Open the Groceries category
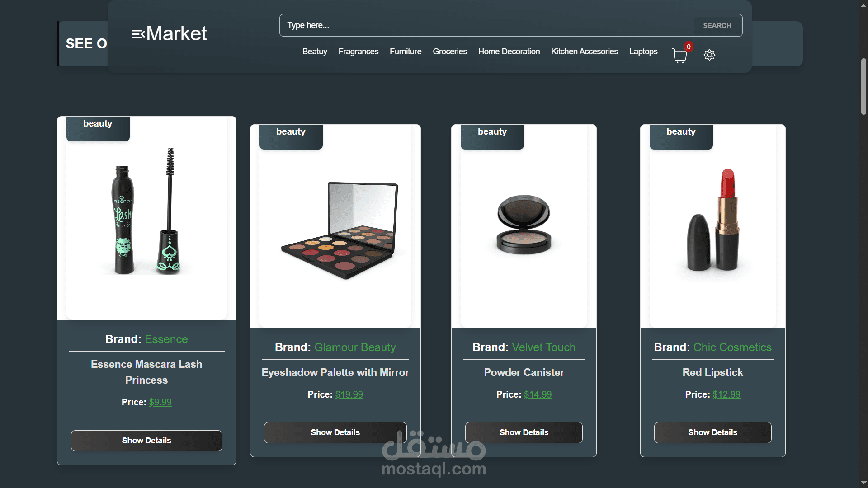 click(449, 52)
